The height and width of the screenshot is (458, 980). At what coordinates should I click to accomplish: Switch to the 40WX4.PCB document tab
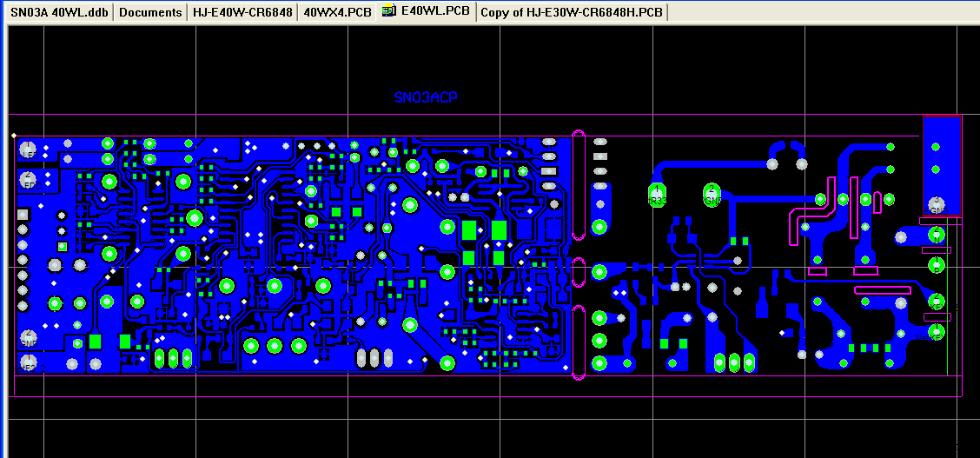[x=338, y=12]
